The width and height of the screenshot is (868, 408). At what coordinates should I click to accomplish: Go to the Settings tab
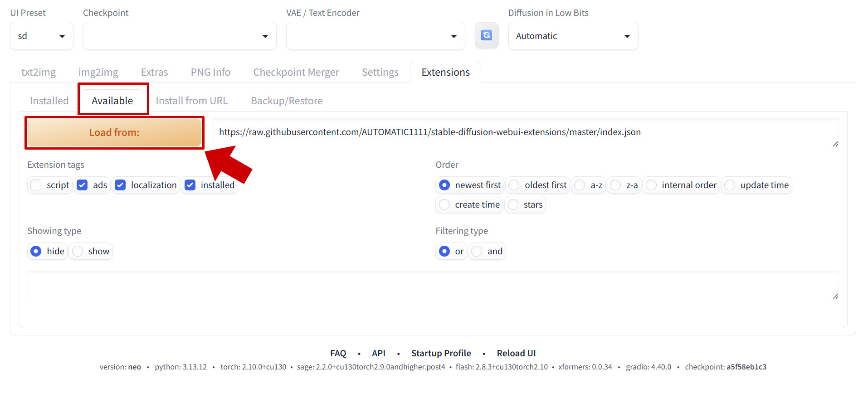coord(380,73)
